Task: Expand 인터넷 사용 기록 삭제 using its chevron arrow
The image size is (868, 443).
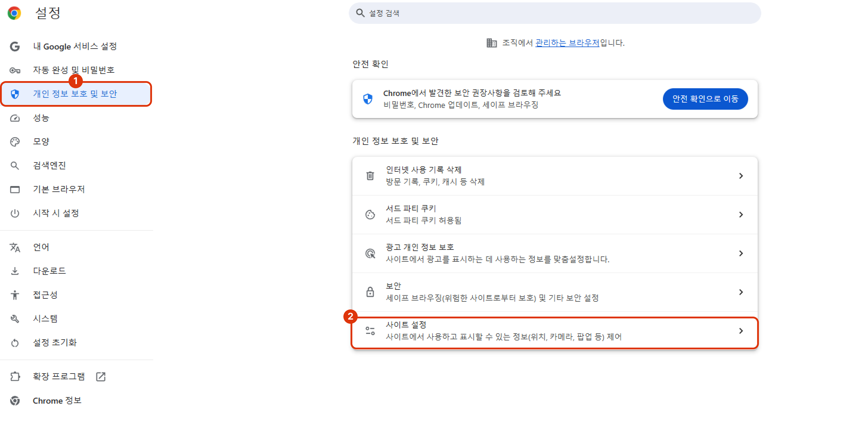Action: coord(741,176)
